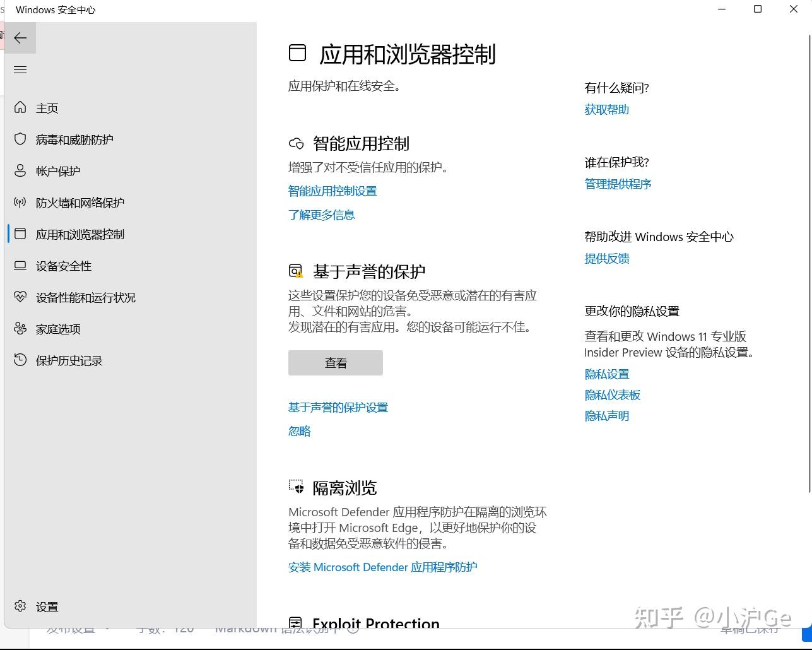Click the 忽略 link

coord(300,430)
